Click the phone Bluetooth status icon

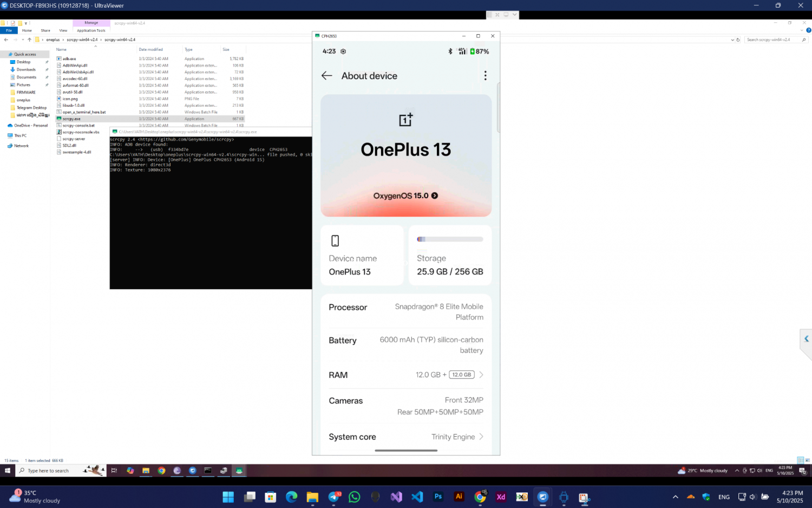pos(450,51)
